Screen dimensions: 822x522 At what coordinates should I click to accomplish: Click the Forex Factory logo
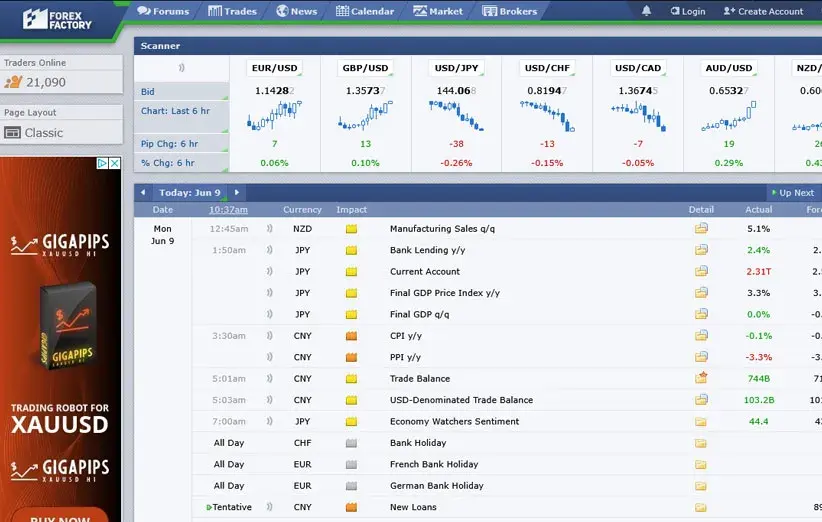click(57, 18)
